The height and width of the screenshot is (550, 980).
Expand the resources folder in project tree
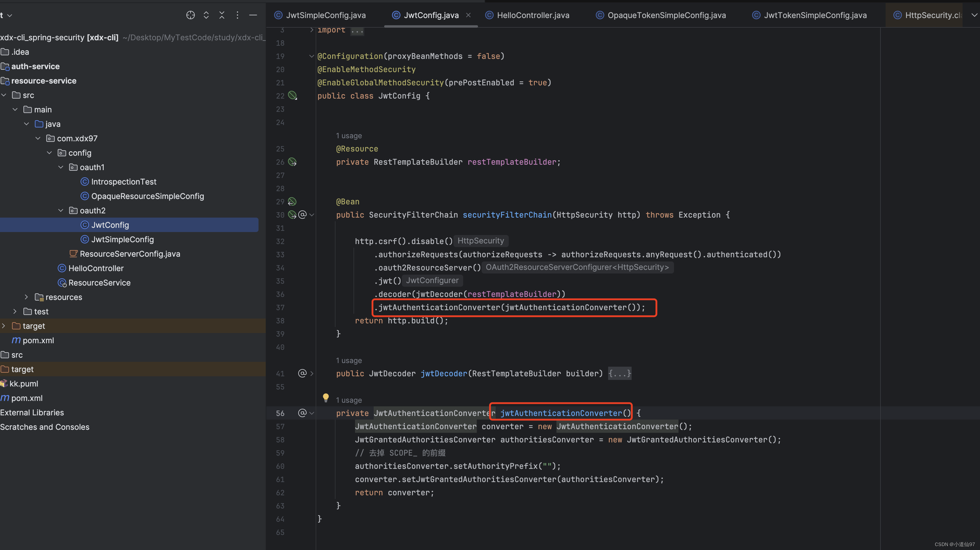pyautogui.click(x=26, y=297)
